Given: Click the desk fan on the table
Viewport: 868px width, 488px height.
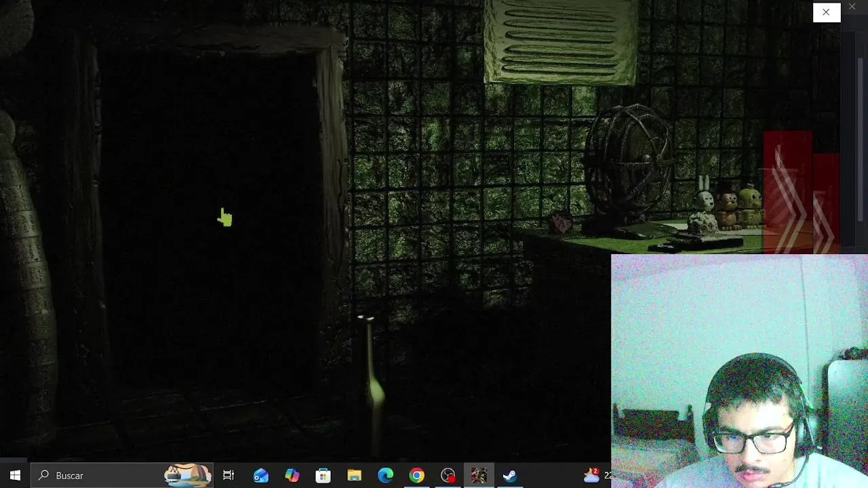Looking at the screenshot, I should (628, 169).
